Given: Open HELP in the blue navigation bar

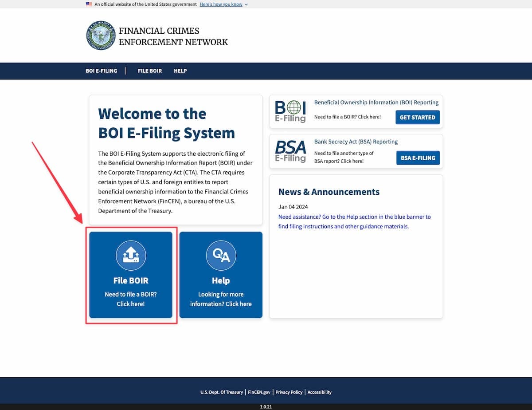Looking at the screenshot, I should pos(180,71).
